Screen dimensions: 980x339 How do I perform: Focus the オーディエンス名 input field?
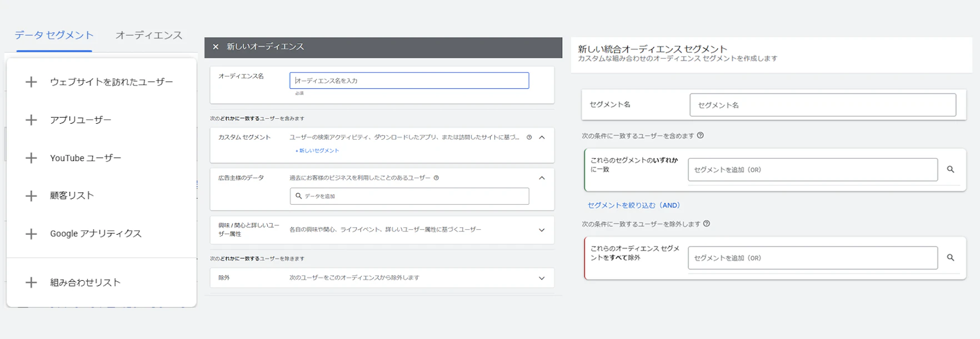(x=409, y=80)
